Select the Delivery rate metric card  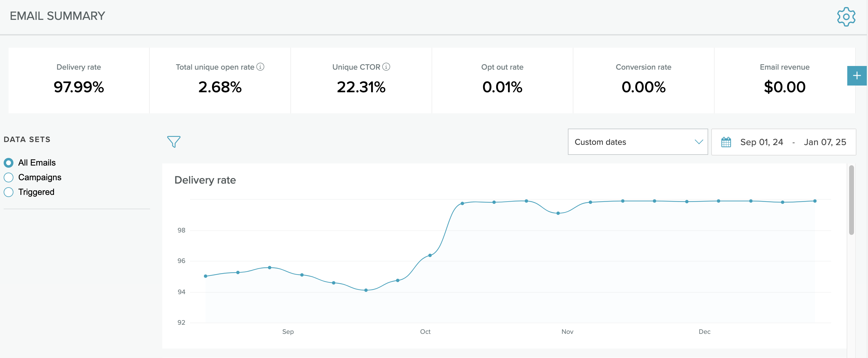tap(78, 80)
